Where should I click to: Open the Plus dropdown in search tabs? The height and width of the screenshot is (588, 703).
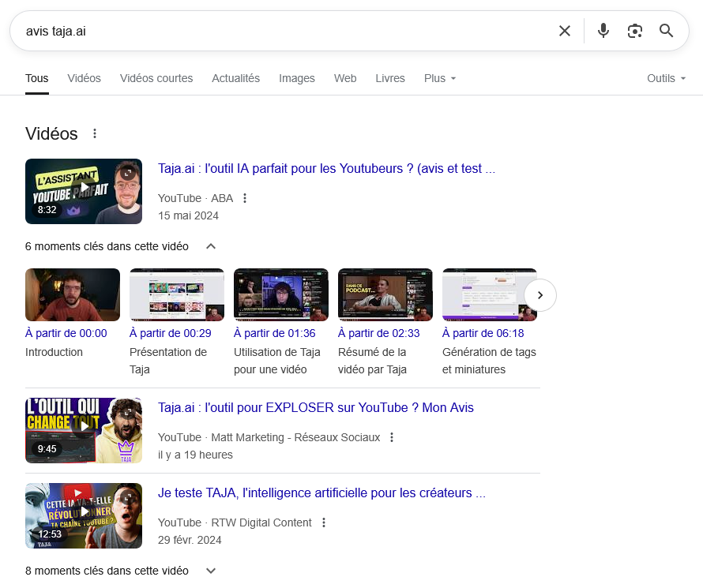pos(440,78)
